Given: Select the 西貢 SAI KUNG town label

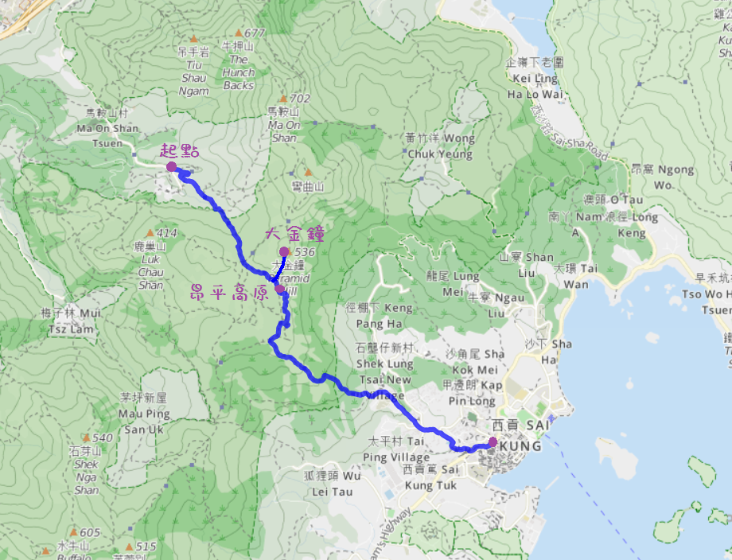Looking at the screenshot, I should point(520,435).
